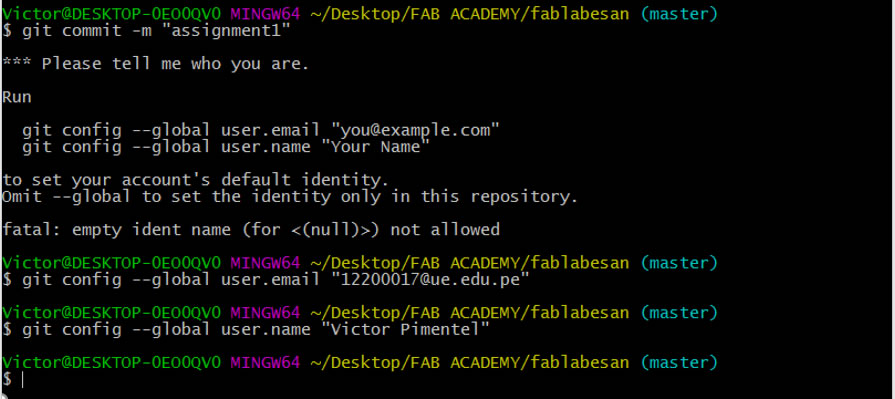Click the sample "Your Name" text
The image size is (895, 399).
tap(376, 147)
